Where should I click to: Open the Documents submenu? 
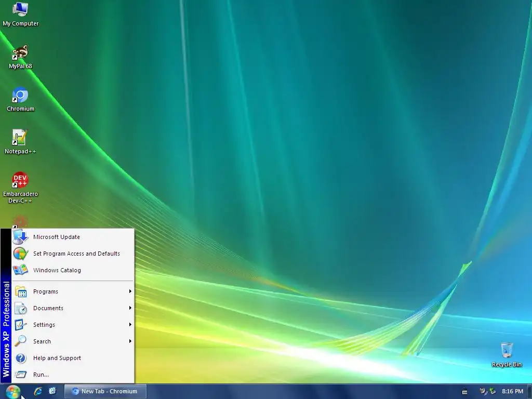coord(73,308)
